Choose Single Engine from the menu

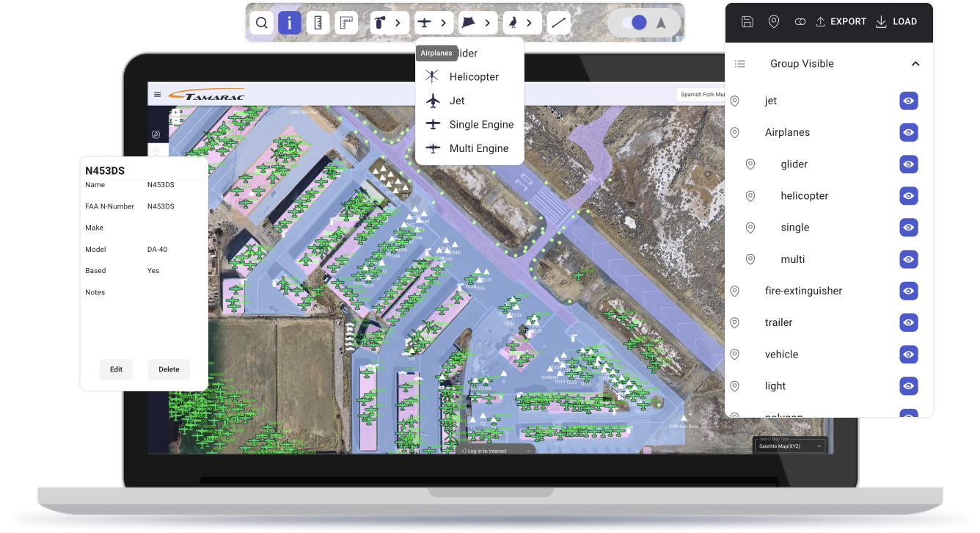pos(469,125)
